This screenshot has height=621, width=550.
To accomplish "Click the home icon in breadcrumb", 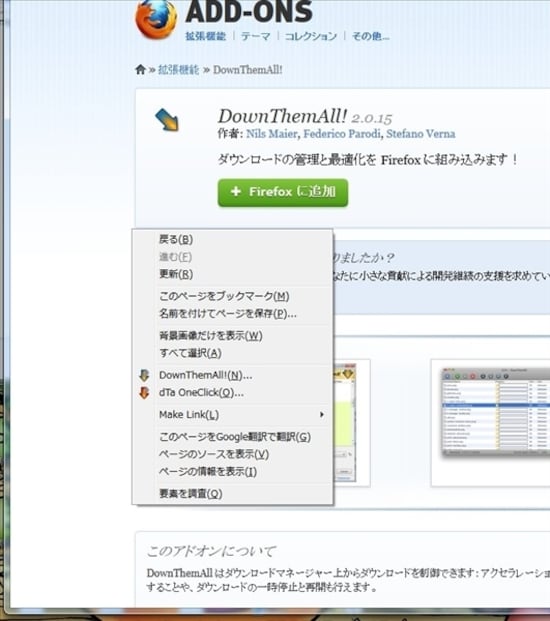I will (141, 70).
